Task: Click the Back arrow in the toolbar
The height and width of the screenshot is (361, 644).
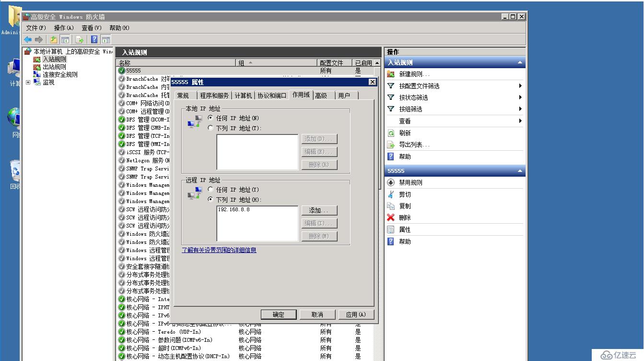Action: pos(28,40)
